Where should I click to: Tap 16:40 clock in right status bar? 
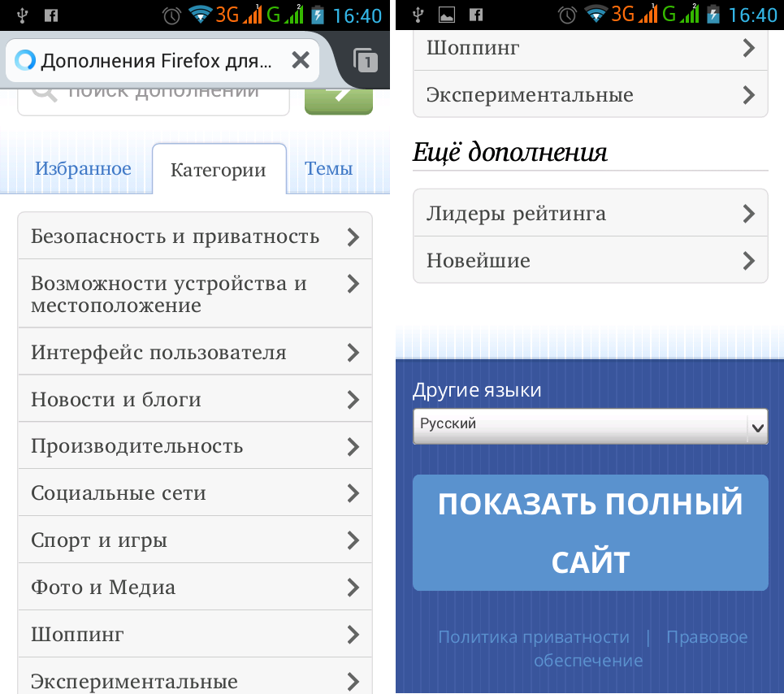pos(752,15)
